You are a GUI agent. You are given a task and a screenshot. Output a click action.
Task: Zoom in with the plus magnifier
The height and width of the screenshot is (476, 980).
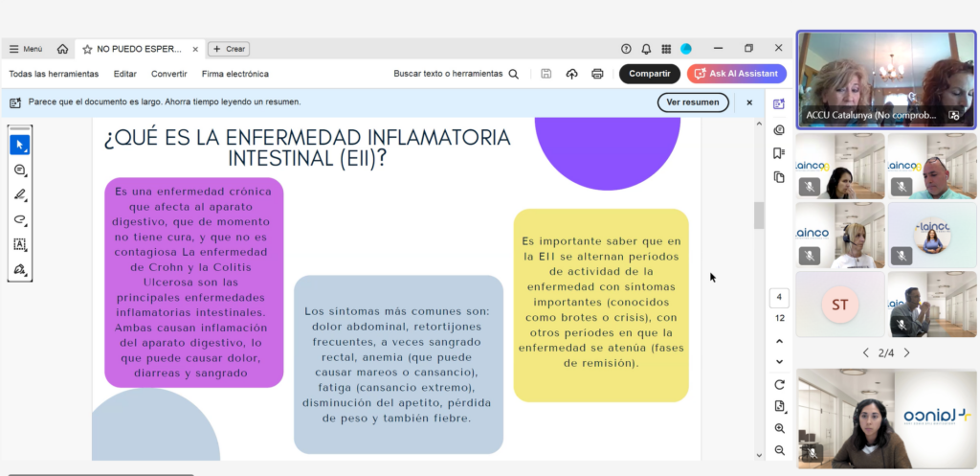pyautogui.click(x=779, y=428)
